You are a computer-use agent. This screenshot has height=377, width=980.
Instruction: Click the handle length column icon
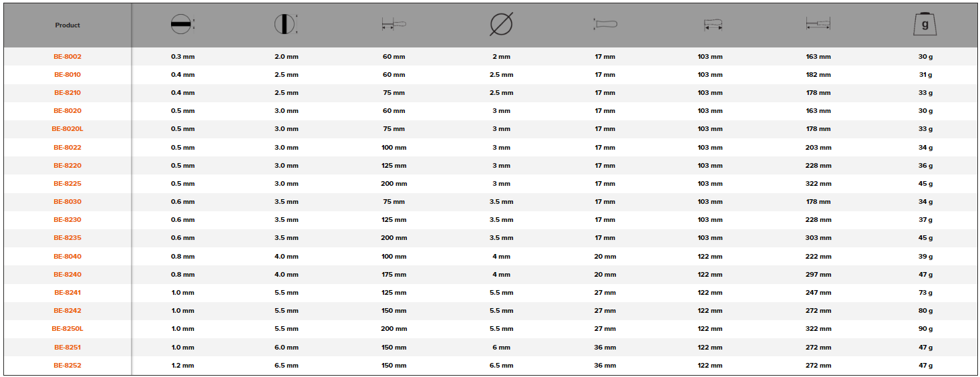[x=713, y=25]
